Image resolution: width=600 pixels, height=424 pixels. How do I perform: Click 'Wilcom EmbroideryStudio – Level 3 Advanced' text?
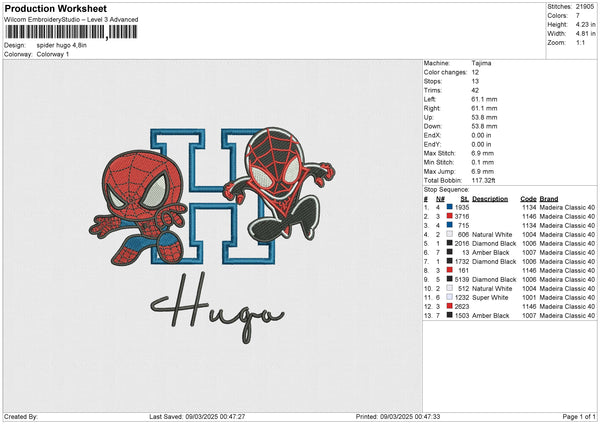[x=71, y=20]
